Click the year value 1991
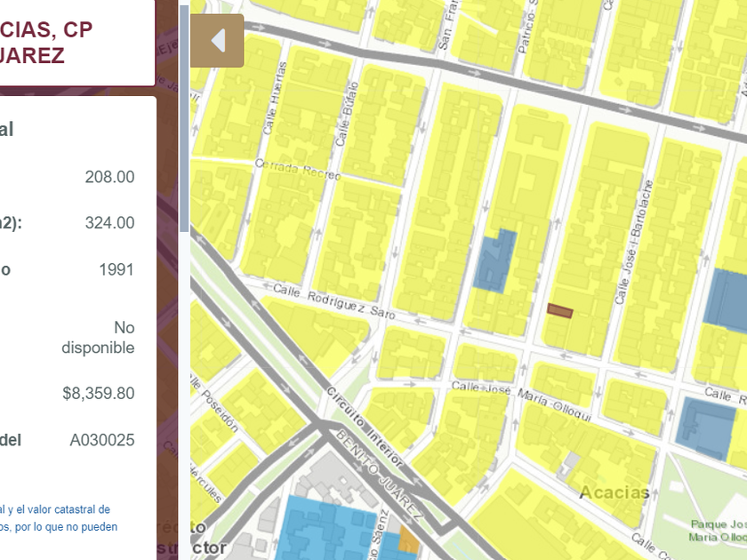747x560 pixels. click(x=116, y=270)
